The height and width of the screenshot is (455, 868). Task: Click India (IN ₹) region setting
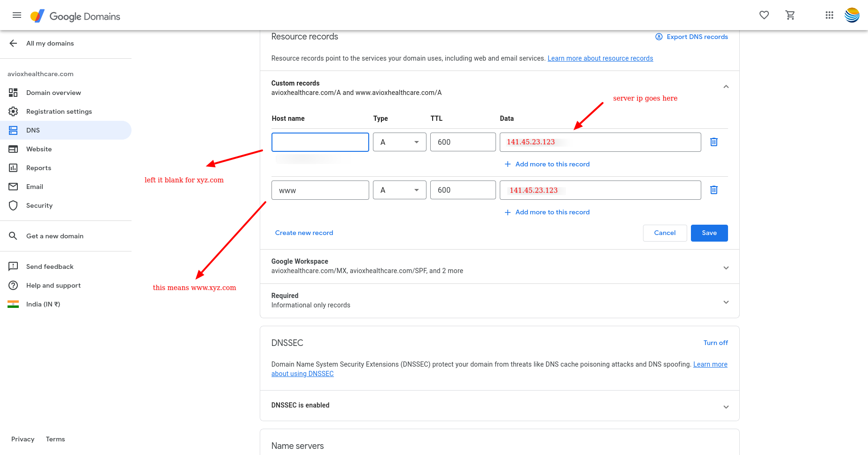[x=43, y=304]
